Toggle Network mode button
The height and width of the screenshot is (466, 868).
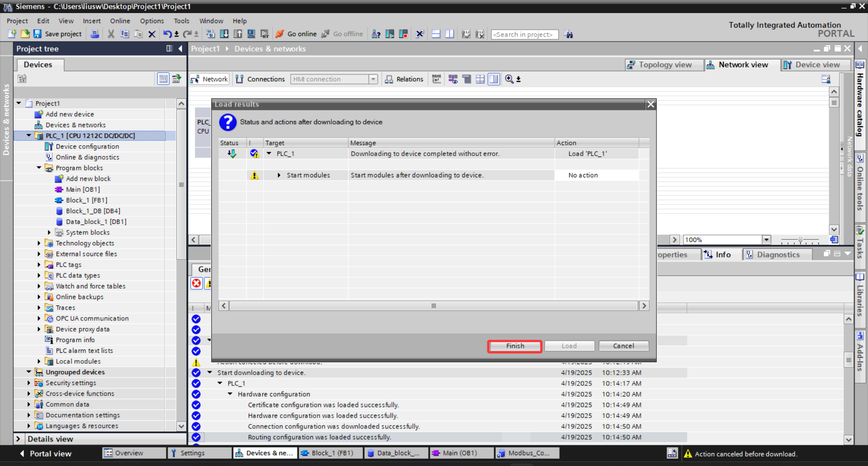[x=209, y=79]
